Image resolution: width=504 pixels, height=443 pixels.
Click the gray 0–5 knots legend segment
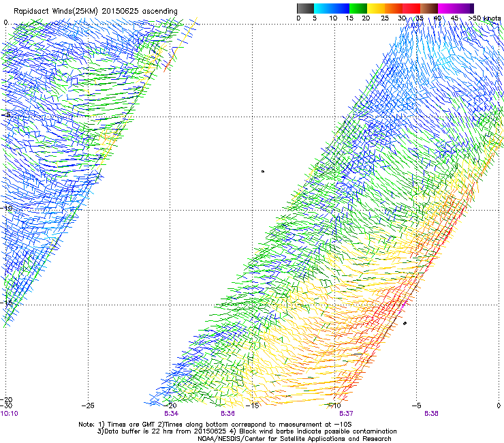coord(305,8)
